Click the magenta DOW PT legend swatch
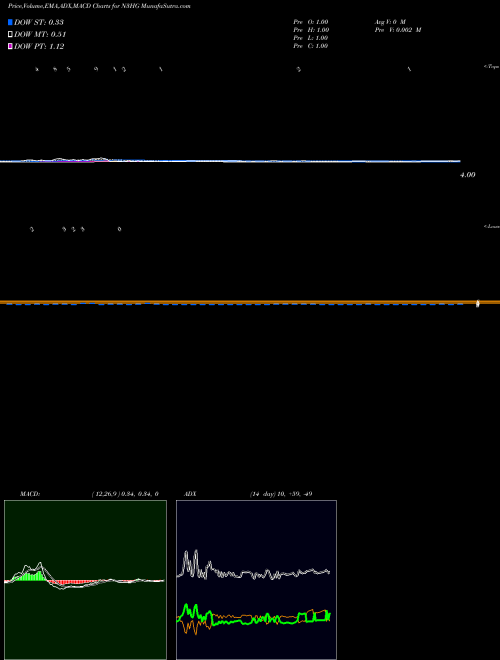500x660 pixels. 10,46
